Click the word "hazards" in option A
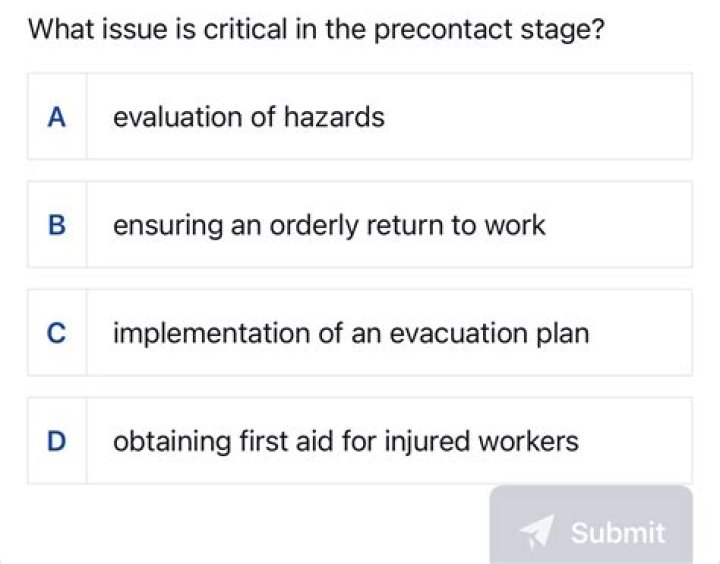The height and width of the screenshot is (564, 720). pos(334,117)
